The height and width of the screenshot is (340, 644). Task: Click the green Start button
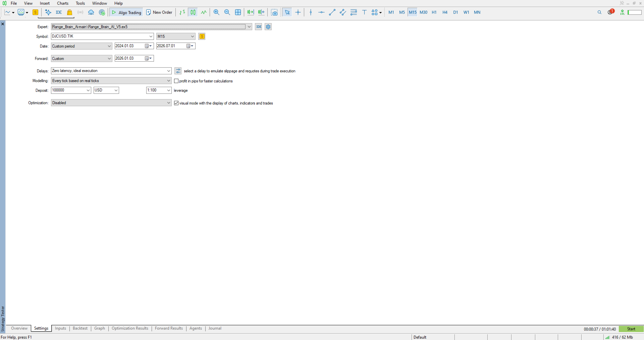[631, 329]
